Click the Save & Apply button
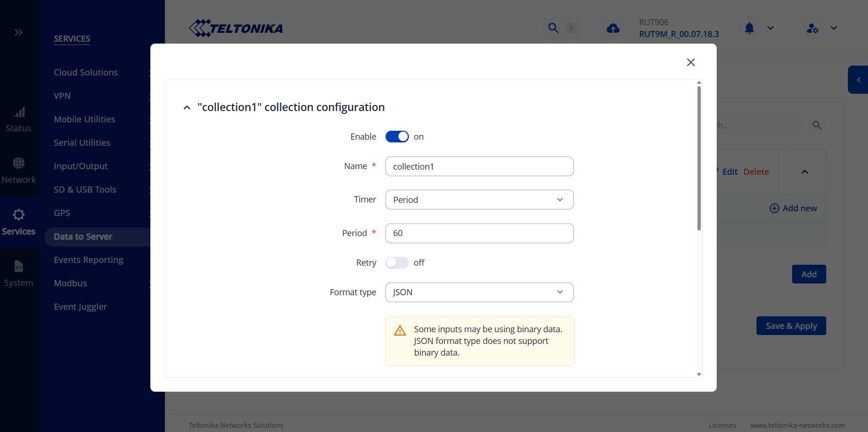The width and height of the screenshot is (868, 432). [x=791, y=326]
